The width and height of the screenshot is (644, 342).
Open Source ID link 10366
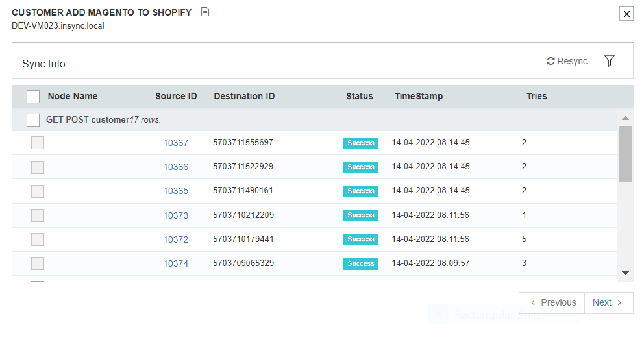[x=176, y=167]
